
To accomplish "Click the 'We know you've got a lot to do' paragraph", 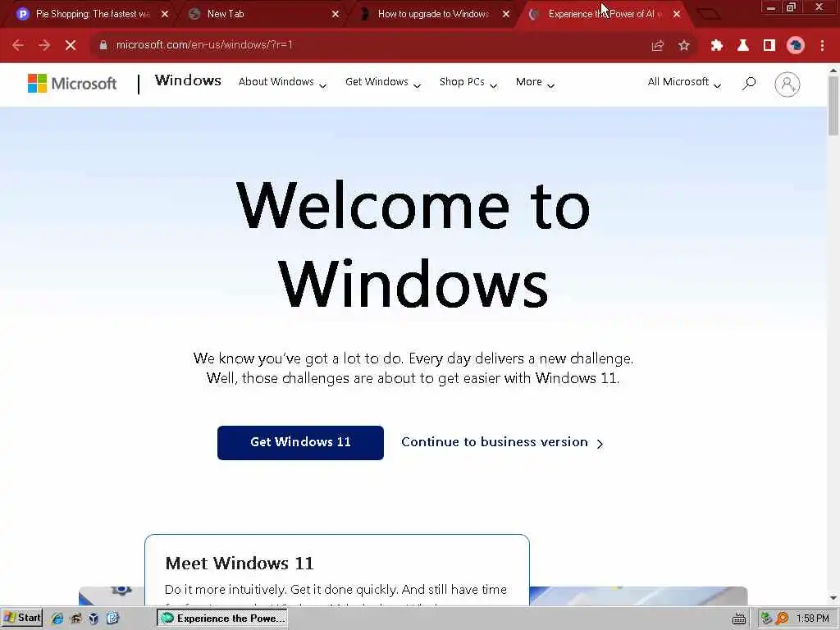I will pyautogui.click(x=413, y=368).
